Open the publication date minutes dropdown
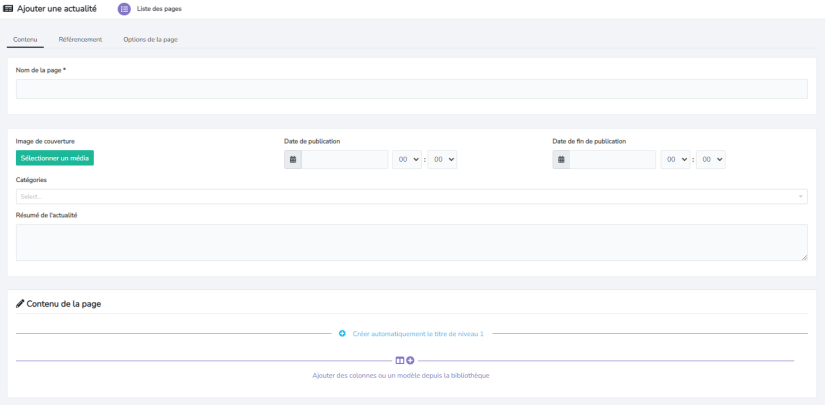This screenshot has width=825, height=405. 442,159
